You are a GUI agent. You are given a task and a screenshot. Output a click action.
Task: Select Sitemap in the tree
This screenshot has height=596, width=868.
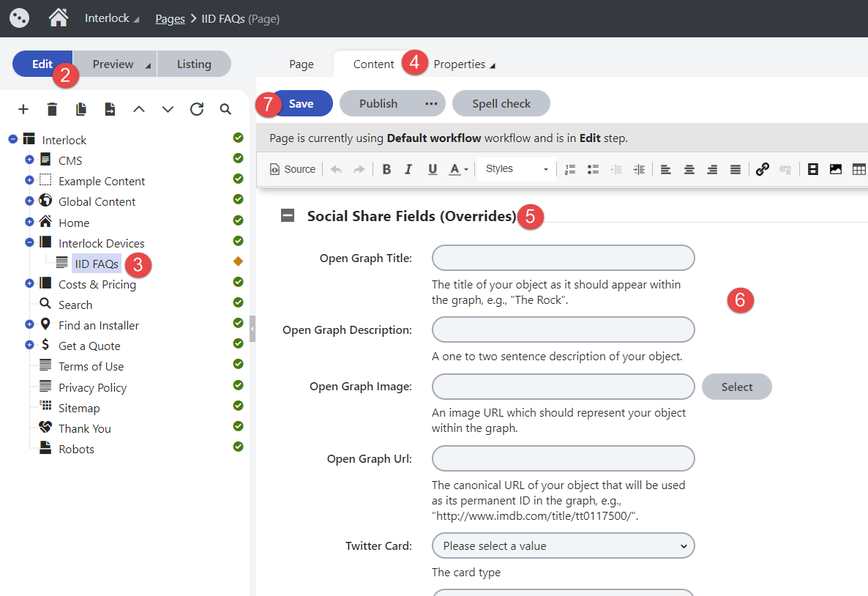pos(79,409)
